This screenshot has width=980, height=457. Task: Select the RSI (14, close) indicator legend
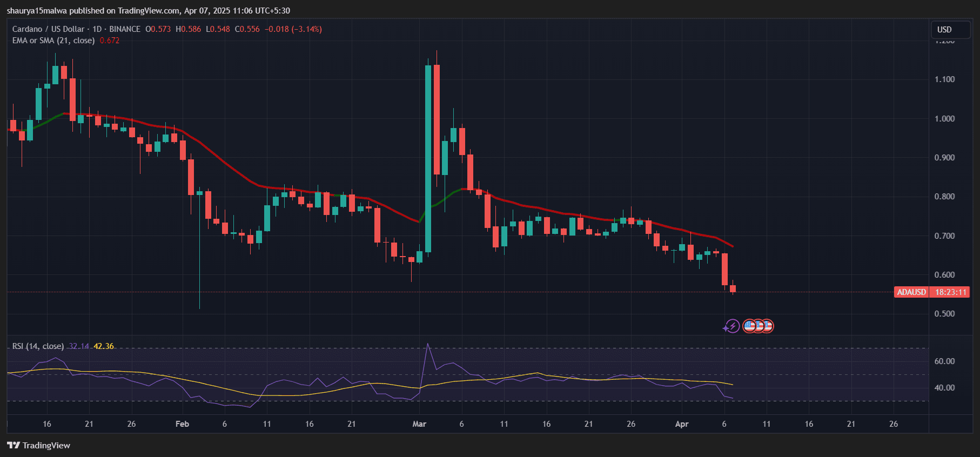38,346
